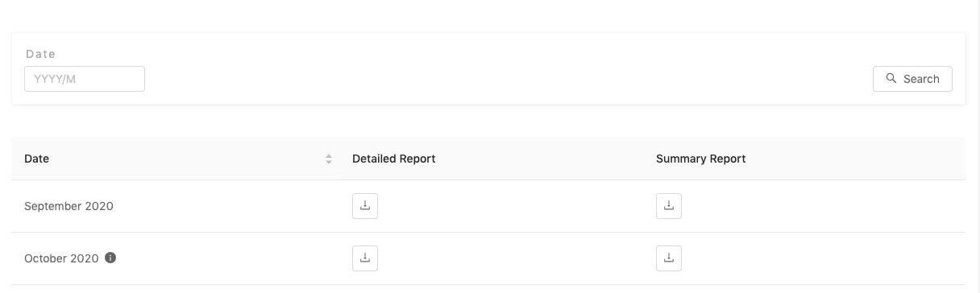Click the Search button
980x293 pixels.
912,79
